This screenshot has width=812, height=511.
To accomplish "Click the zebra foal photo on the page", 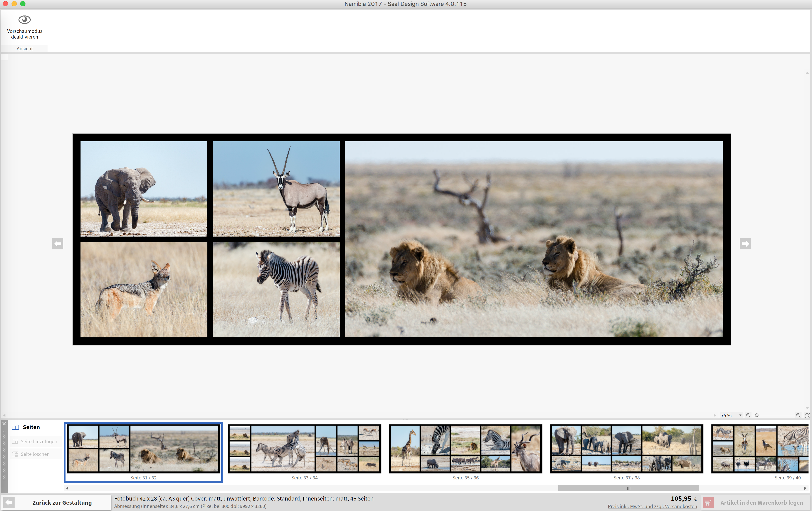I will click(276, 290).
